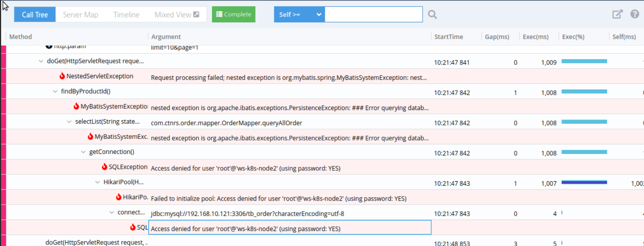
Task: Select the Call Tree tab
Action: click(x=35, y=15)
